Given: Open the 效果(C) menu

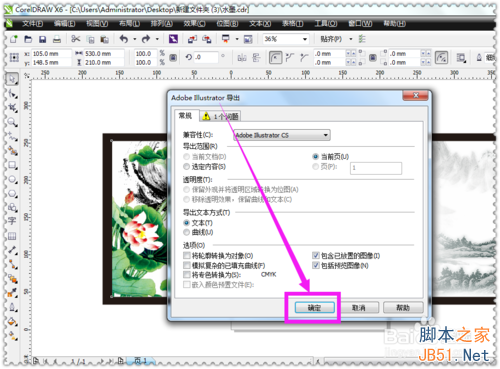Looking at the screenshot, I should pos(194,24).
